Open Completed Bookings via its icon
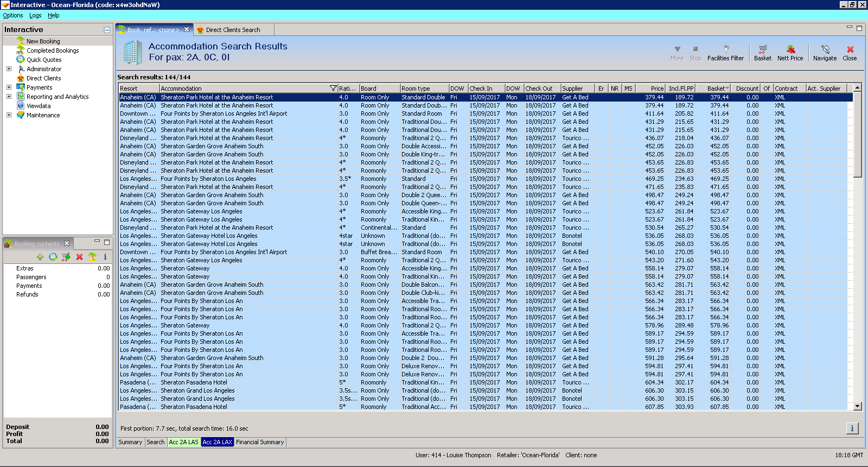The width and height of the screenshot is (868, 467). tap(21, 50)
